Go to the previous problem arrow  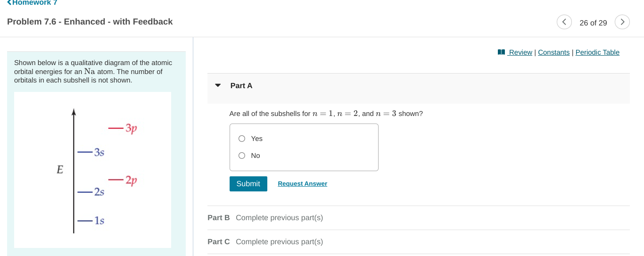564,22
